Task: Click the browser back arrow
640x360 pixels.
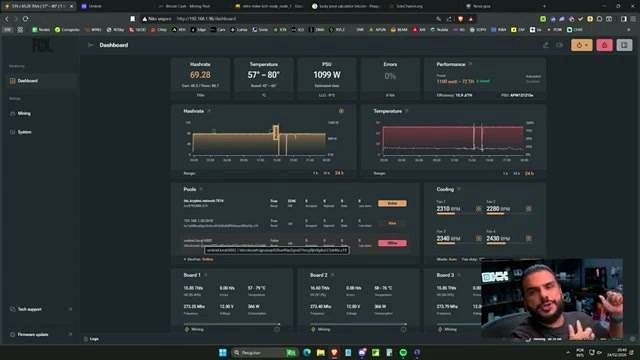Action: pyautogui.click(x=7, y=19)
